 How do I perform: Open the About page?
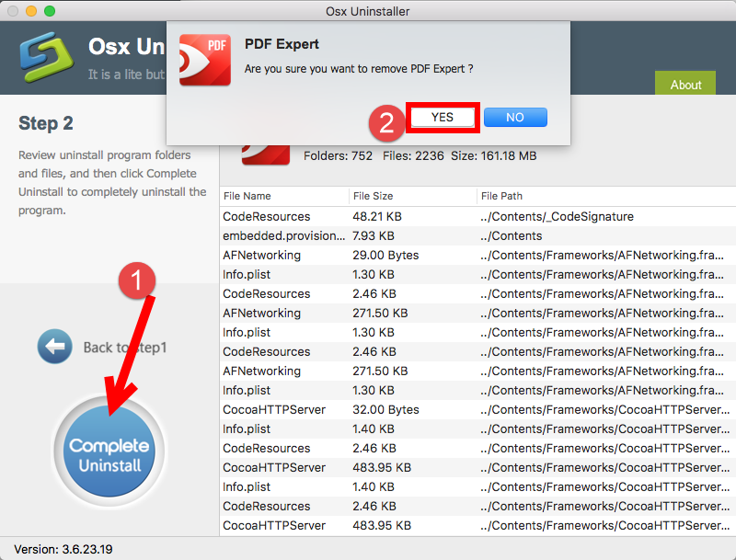(x=684, y=84)
